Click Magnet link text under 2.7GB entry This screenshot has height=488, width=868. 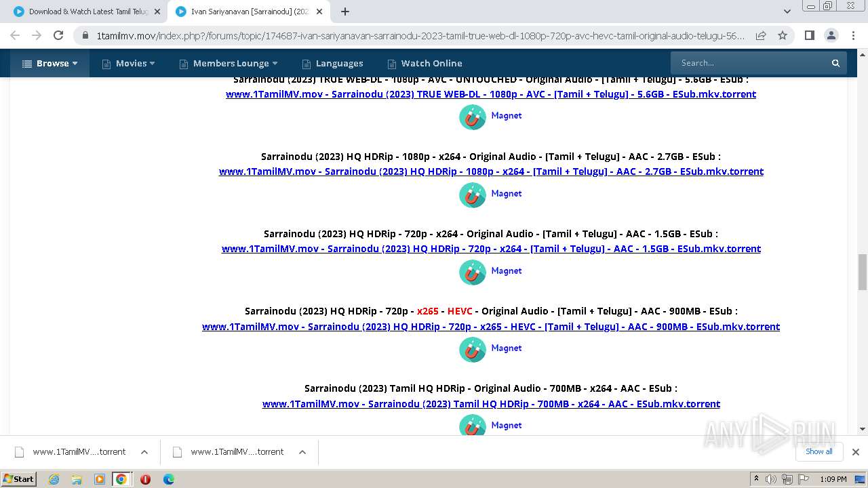point(507,193)
